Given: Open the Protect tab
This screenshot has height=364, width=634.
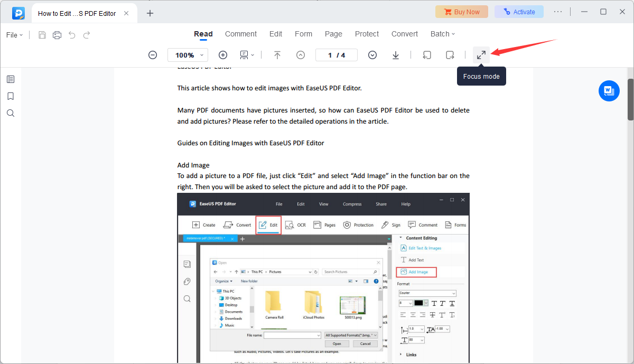Looking at the screenshot, I should (367, 34).
